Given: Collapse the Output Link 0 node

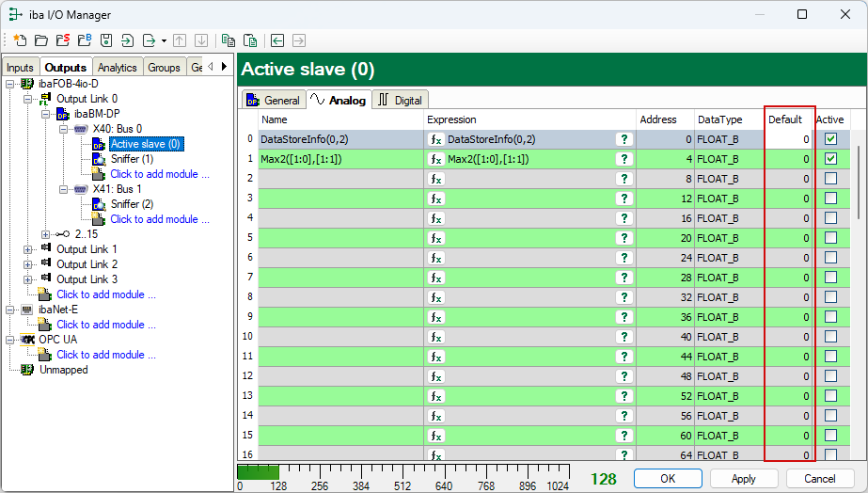Looking at the screenshot, I should (x=27, y=99).
